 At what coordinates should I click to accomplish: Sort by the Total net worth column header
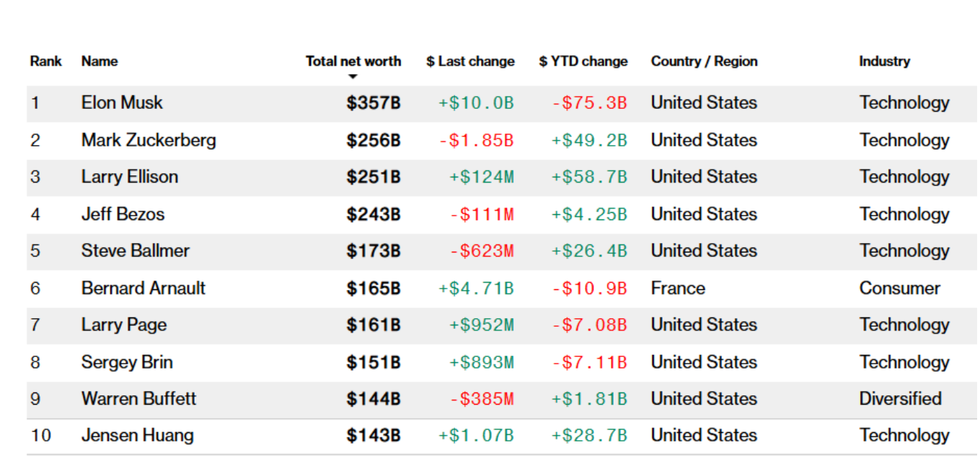pos(353,61)
